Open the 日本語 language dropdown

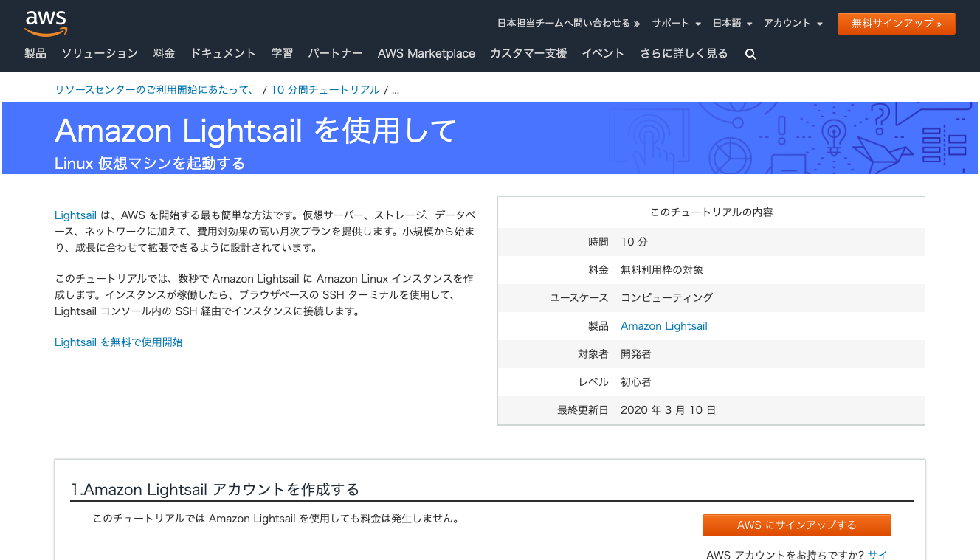(732, 24)
